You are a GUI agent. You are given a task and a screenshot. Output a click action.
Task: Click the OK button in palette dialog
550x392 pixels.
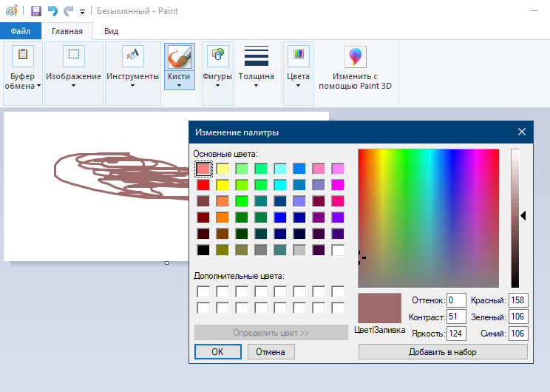[218, 351]
